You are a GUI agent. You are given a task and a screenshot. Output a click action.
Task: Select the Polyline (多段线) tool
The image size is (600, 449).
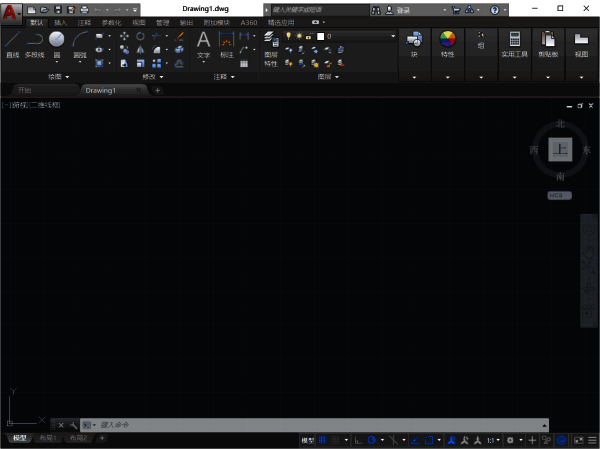34,44
